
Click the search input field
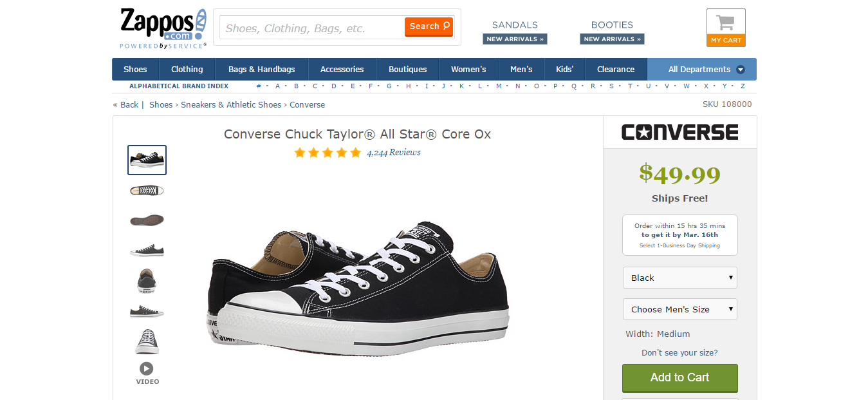pos(312,28)
